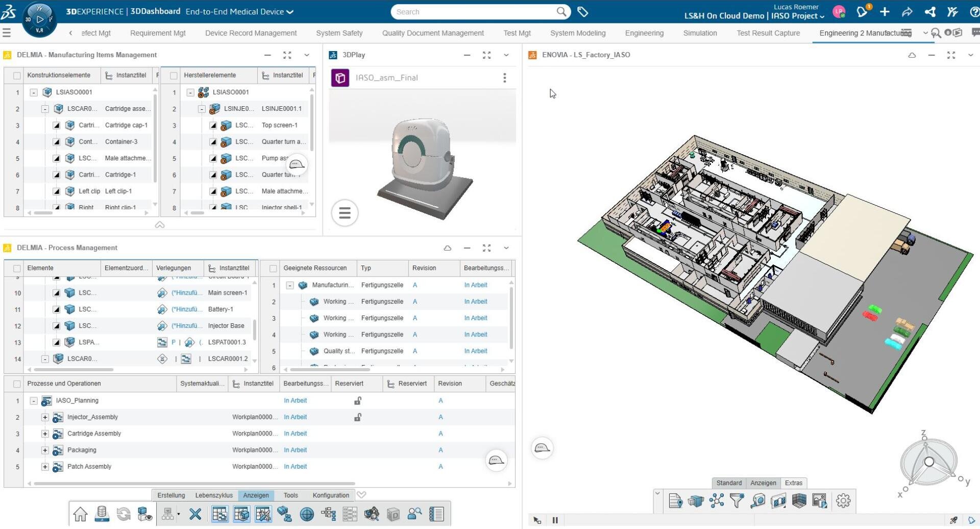The width and height of the screenshot is (980, 529).
Task: Open the End-to-End Medical Device dashboard dropdown
Action: 239,11
